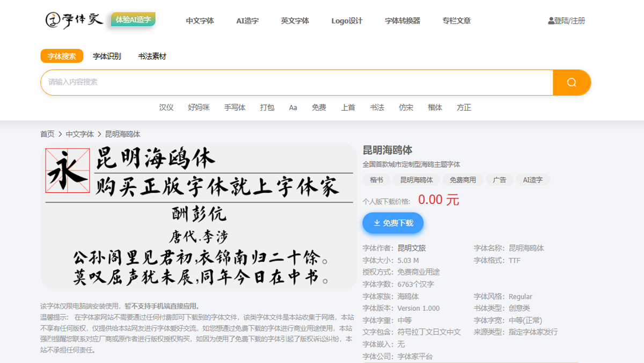Click the 中等(正常) font width value
The width and height of the screenshot is (644, 363).
tap(525, 320)
